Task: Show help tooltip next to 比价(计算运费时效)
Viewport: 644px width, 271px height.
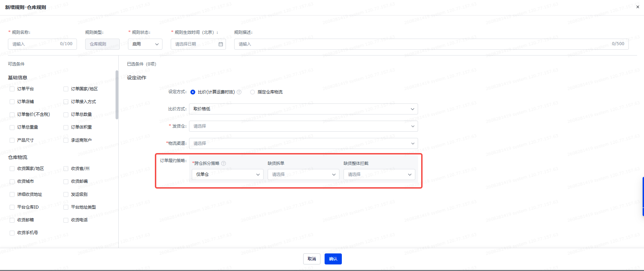Action: (x=239, y=92)
